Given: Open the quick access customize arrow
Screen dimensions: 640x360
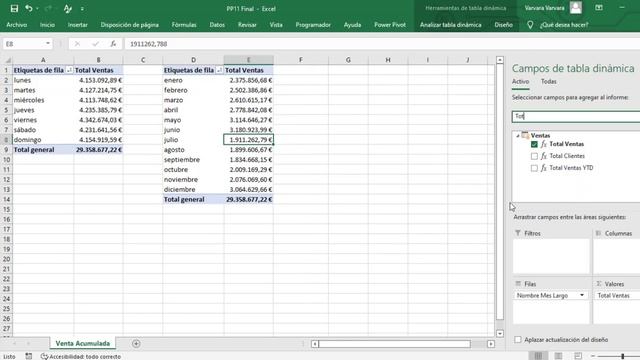Looking at the screenshot, I should coord(82,9).
